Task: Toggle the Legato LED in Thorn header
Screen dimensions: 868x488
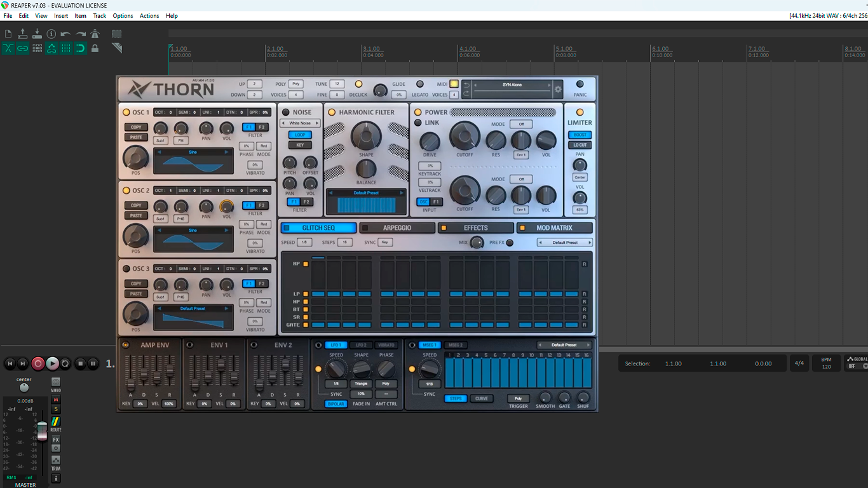Action: (419, 84)
